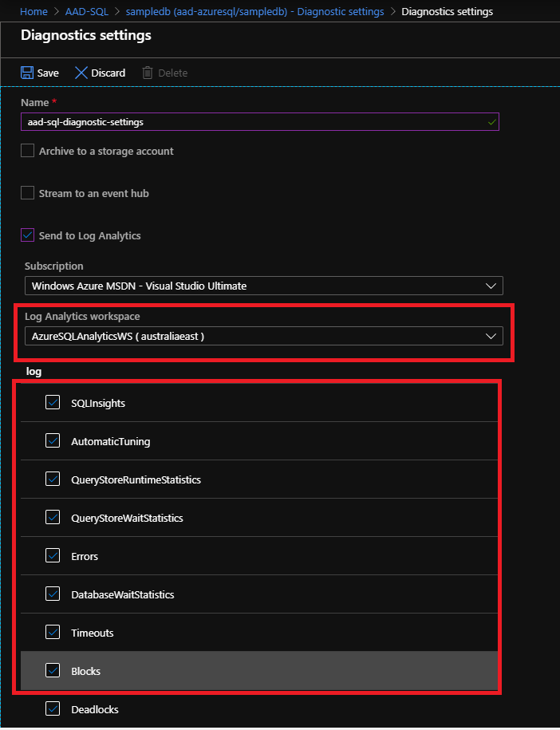The width and height of the screenshot is (560, 730).
Task: Click the Discard X icon
Action: [x=81, y=73]
